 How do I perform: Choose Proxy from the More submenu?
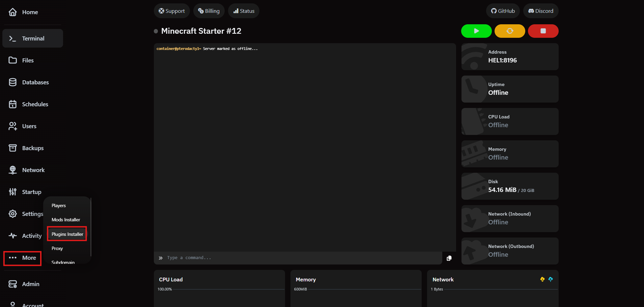57,248
